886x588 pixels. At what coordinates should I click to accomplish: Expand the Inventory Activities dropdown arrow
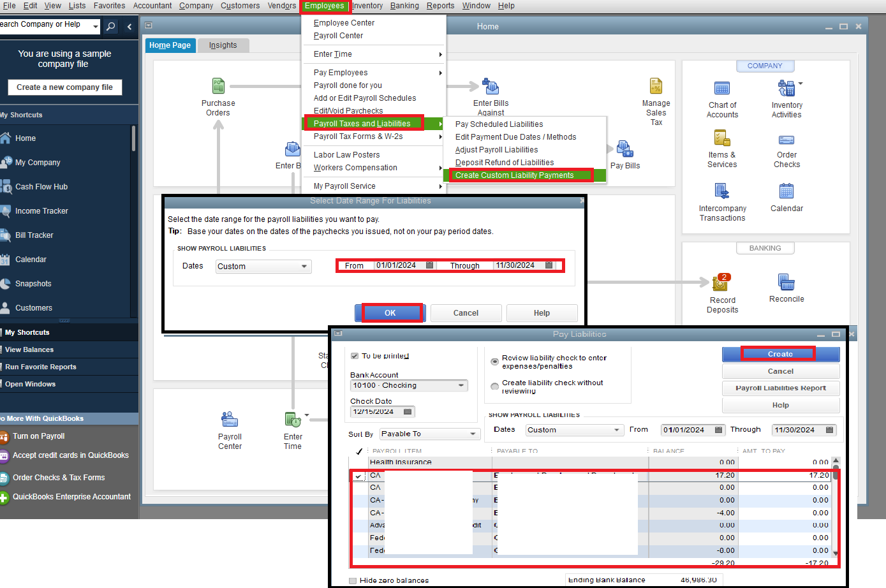(x=801, y=84)
